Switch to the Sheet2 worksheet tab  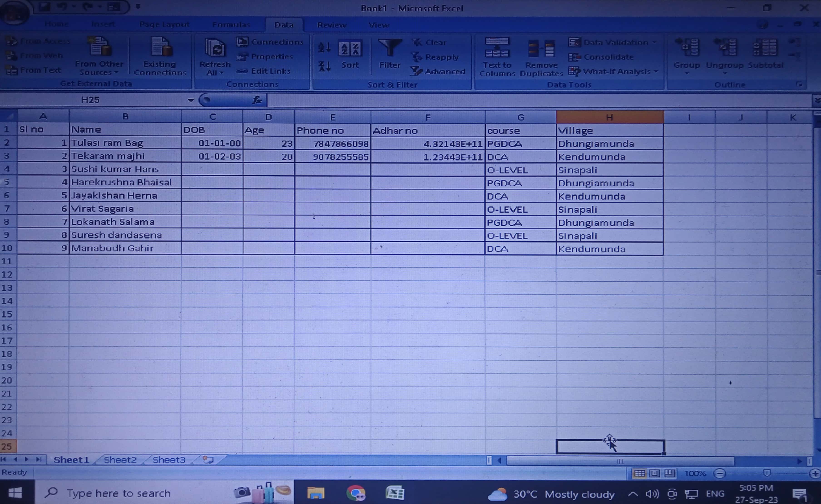pos(120,460)
